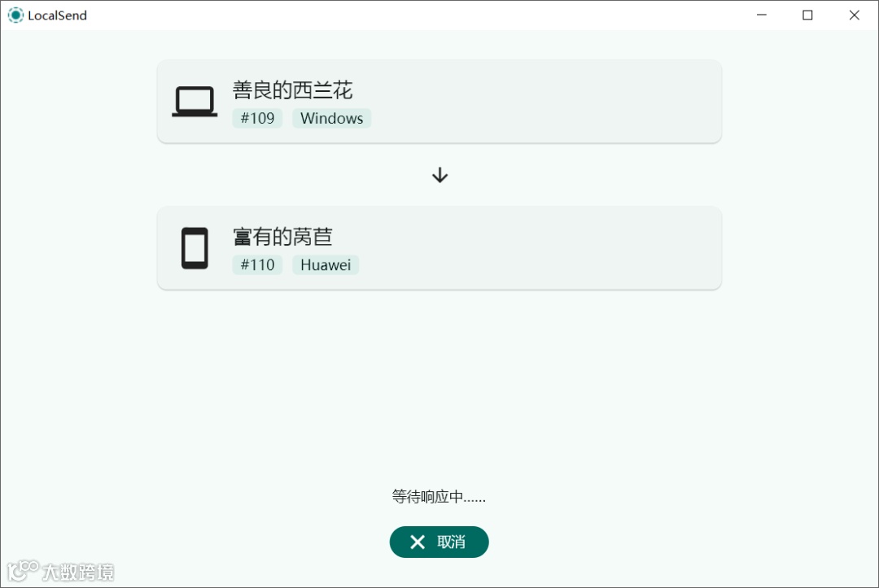
Task: Close the LocalSend window
Action: [x=854, y=15]
